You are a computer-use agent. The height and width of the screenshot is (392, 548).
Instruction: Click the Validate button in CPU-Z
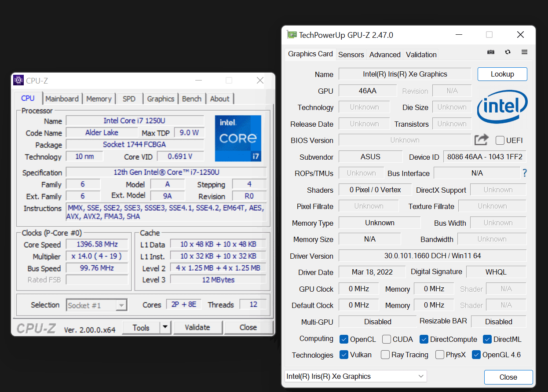(x=197, y=327)
